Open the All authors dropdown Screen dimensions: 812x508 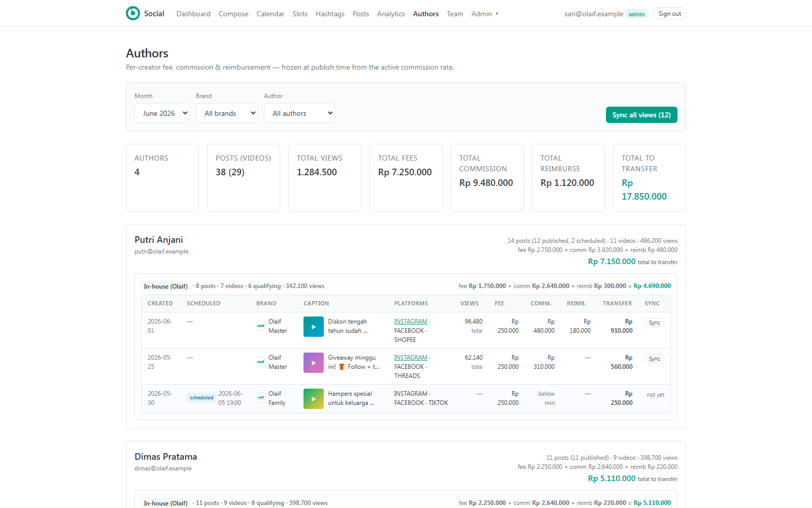(299, 113)
